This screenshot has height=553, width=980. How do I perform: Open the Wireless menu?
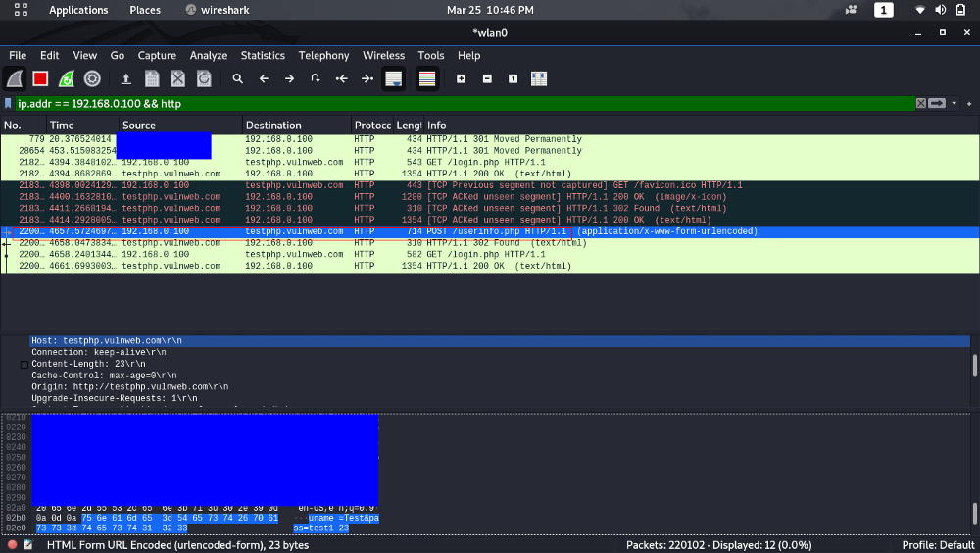coord(384,55)
